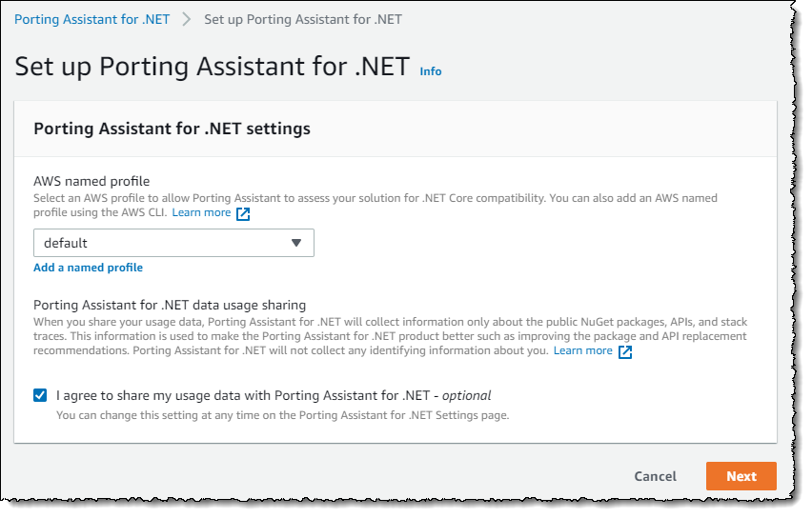The image size is (812, 518).
Task: Uncheck the share usage data checkbox
Action: coord(40,395)
